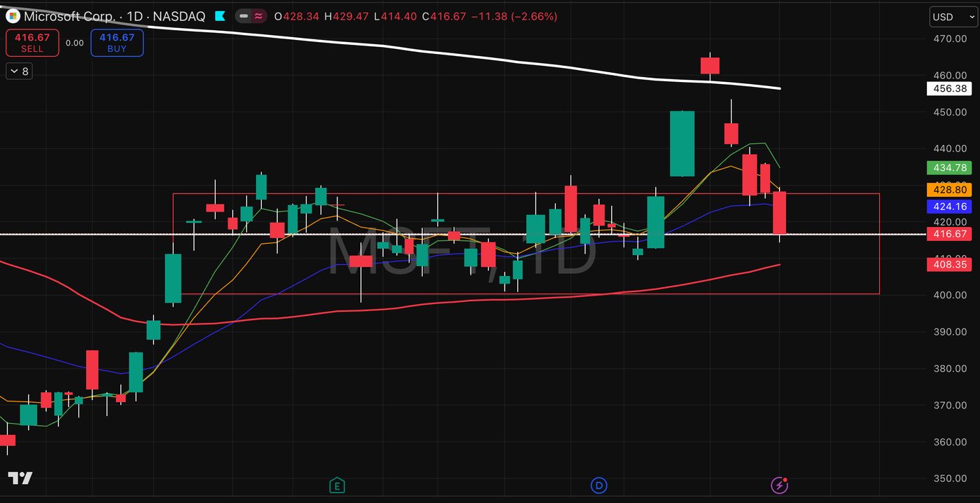The width and height of the screenshot is (980, 503).
Task: Click the blue BUY 416.67 button
Action: point(117,43)
